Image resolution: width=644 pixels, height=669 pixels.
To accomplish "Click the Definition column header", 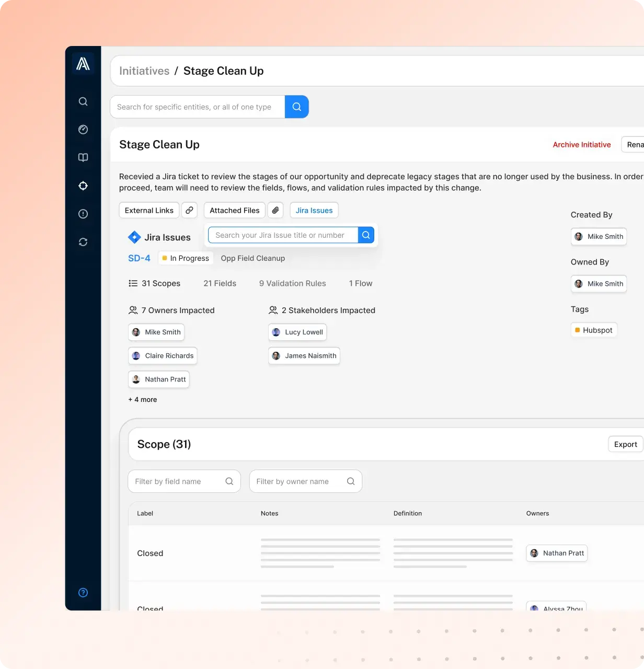I will pos(408,513).
